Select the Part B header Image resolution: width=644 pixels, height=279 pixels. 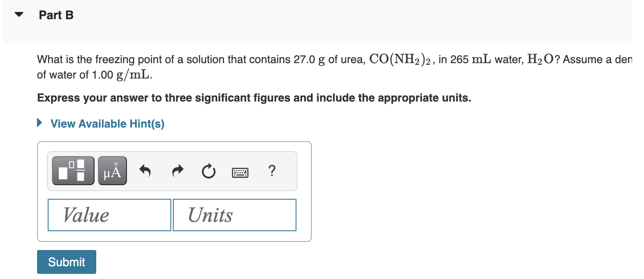coord(56,15)
